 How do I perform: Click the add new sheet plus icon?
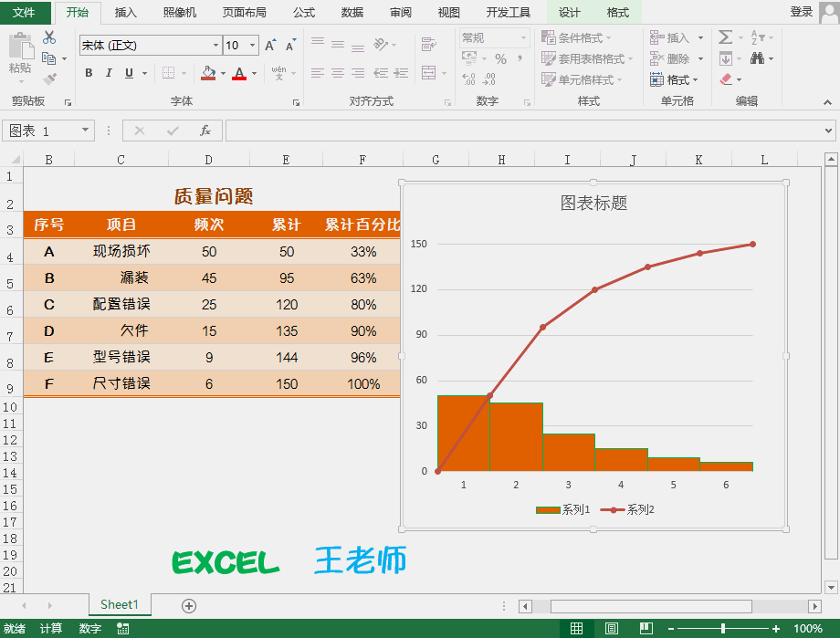[189, 606]
